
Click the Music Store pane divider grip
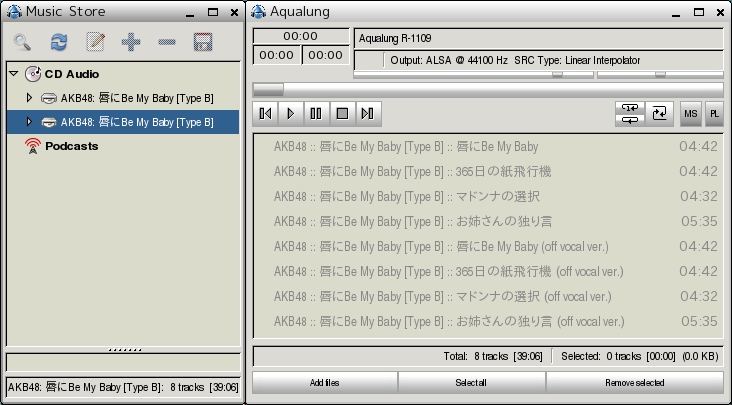124,349
